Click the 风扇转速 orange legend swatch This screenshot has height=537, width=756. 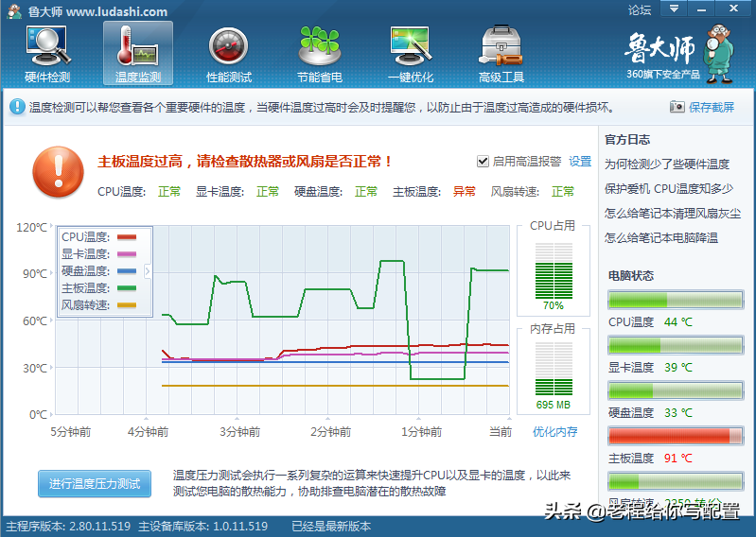click(x=127, y=304)
